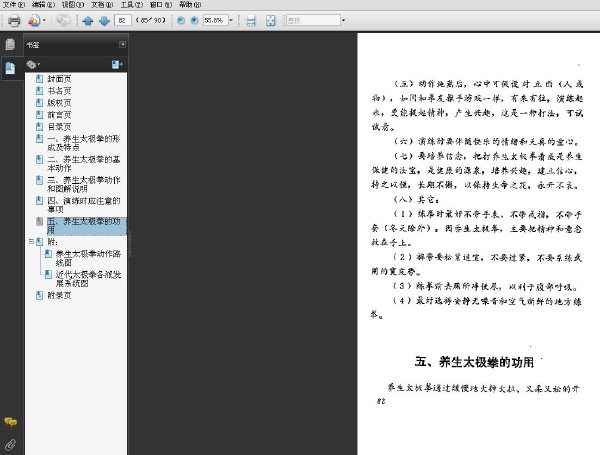This screenshot has height=455, width=600.
Task: Click the zoom out minus button
Action: [181, 20]
